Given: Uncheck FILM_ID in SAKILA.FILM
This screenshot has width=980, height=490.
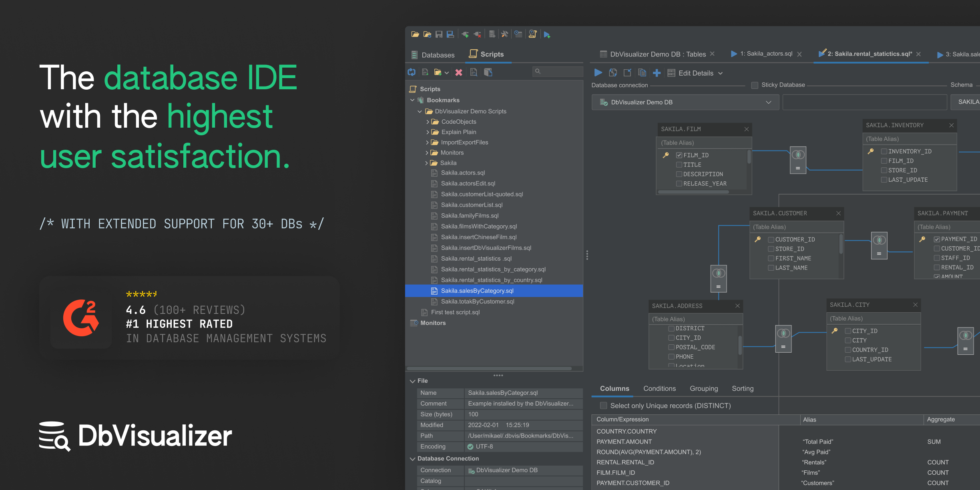Looking at the screenshot, I should (679, 155).
